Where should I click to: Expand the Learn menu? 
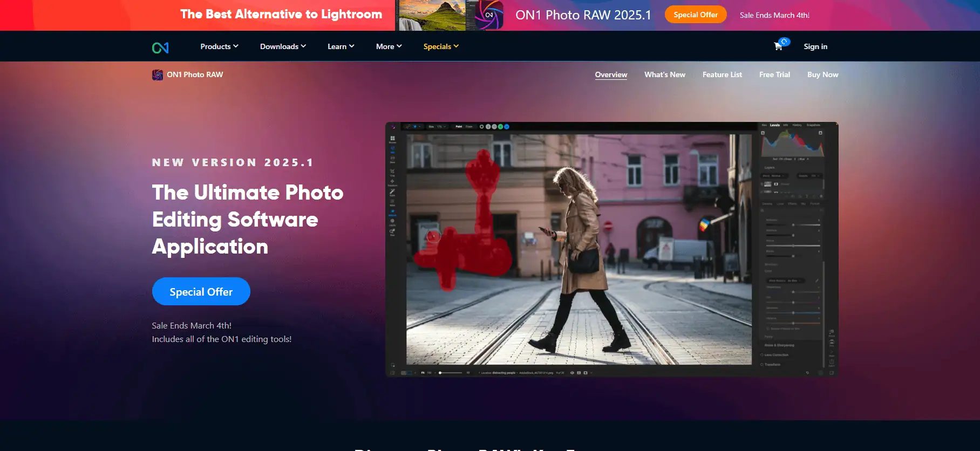341,46
